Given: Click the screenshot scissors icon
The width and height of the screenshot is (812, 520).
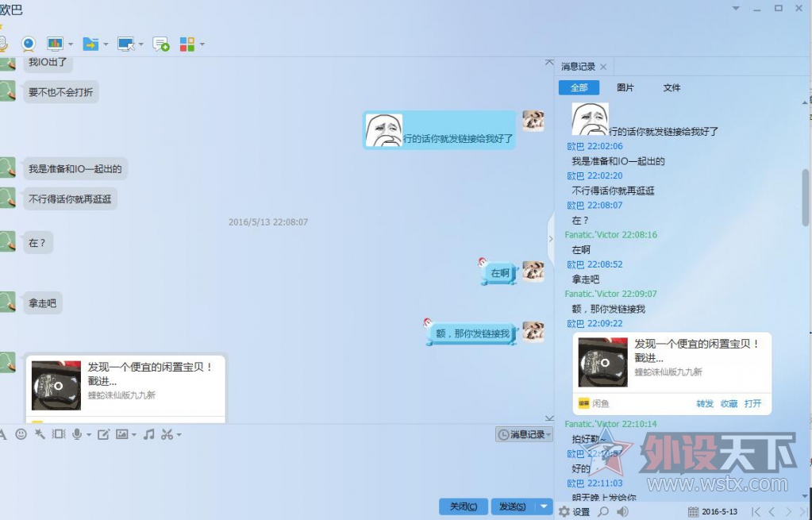Looking at the screenshot, I should (167, 434).
